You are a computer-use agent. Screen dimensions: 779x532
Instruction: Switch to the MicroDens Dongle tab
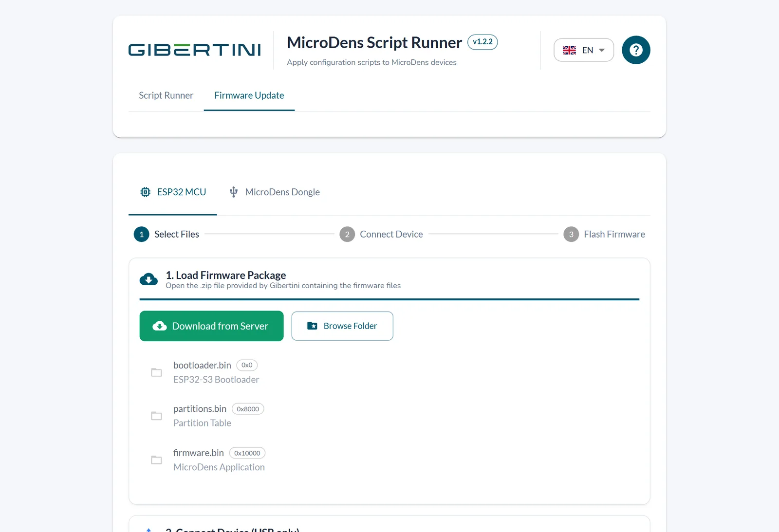pos(275,192)
